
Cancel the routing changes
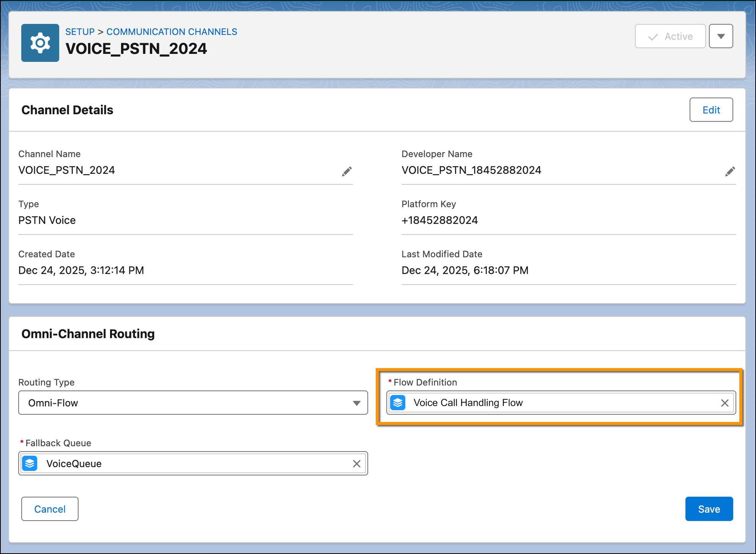(x=50, y=509)
